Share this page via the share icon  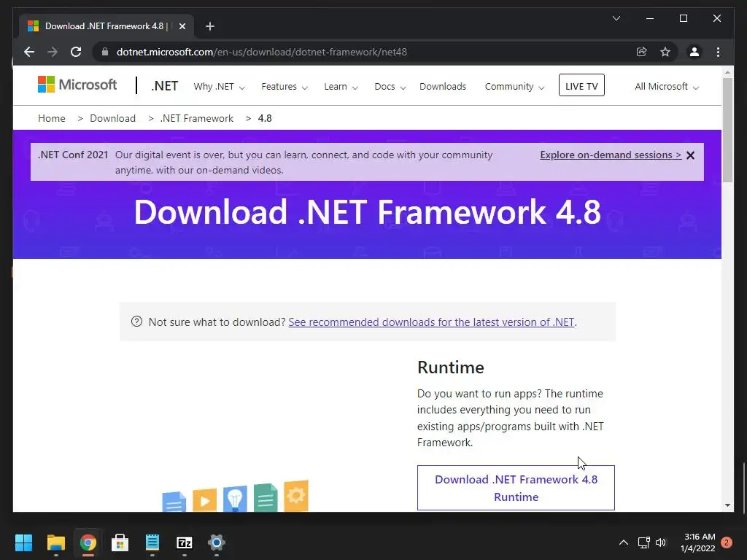point(642,52)
